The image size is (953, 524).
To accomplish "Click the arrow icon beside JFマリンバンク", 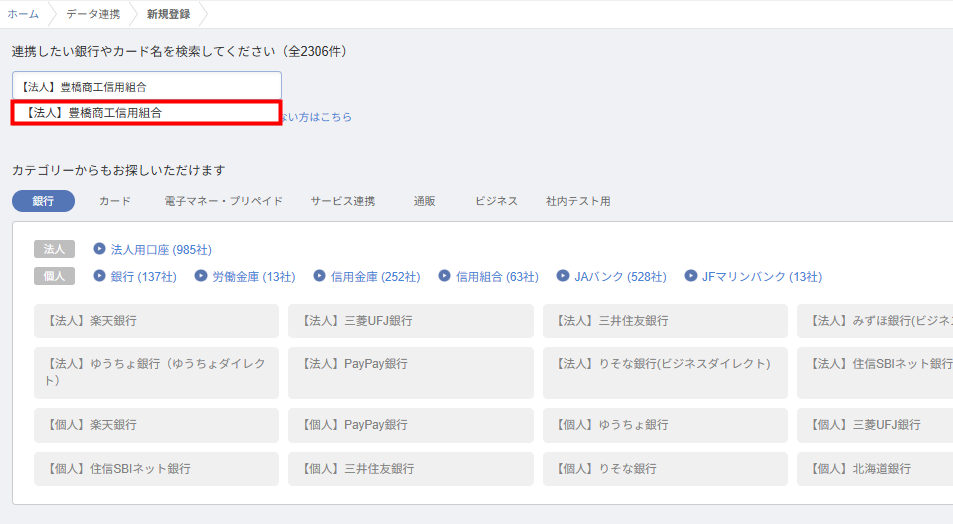I will 690,275.
